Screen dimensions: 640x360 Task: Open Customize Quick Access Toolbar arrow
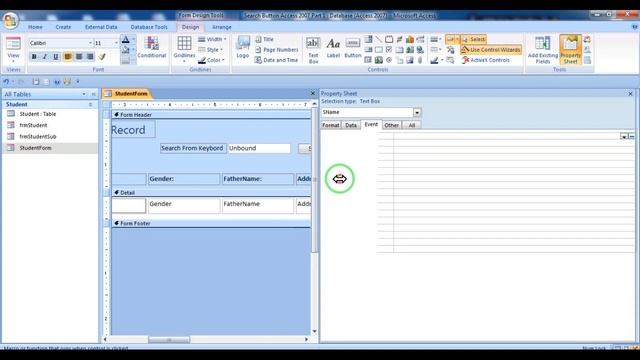tap(78, 82)
